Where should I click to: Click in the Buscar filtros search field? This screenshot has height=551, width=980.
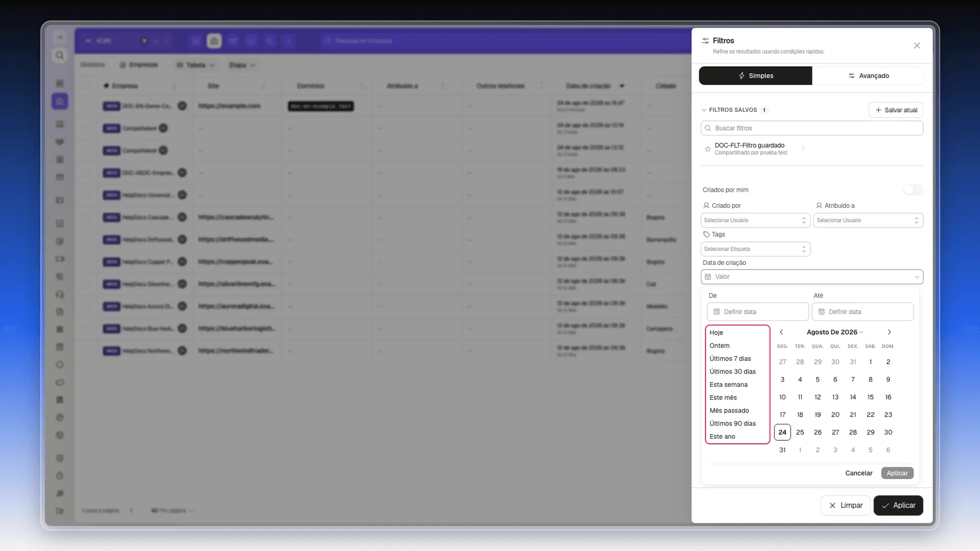812,128
